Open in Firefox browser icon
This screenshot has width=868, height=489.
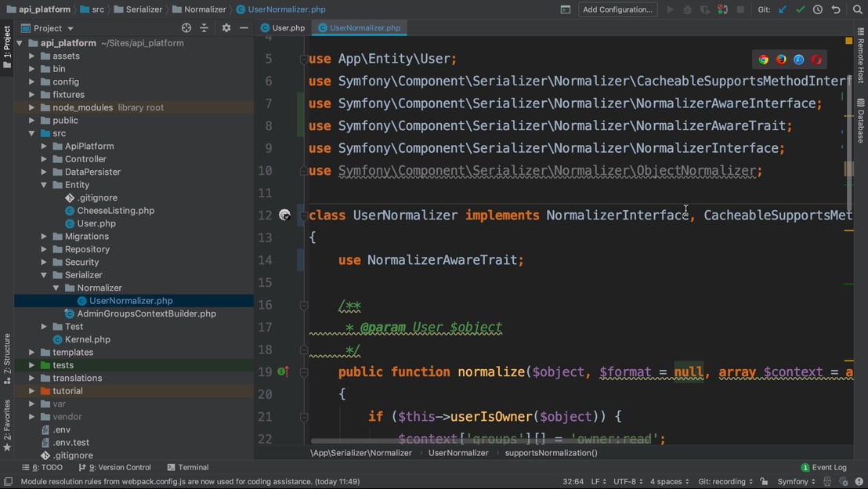[x=781, y=60]
